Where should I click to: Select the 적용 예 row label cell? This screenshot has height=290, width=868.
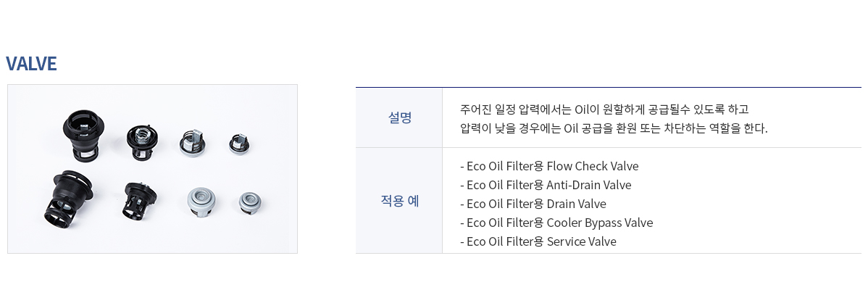point(399,201)
